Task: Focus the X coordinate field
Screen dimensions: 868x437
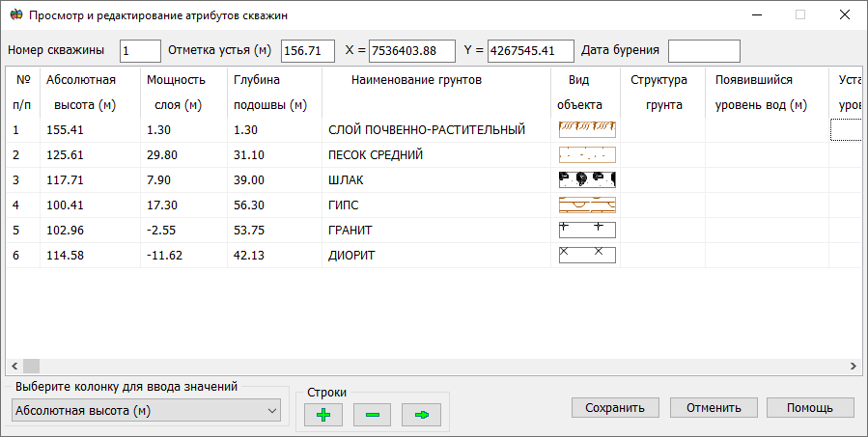Action: point(412,51)
